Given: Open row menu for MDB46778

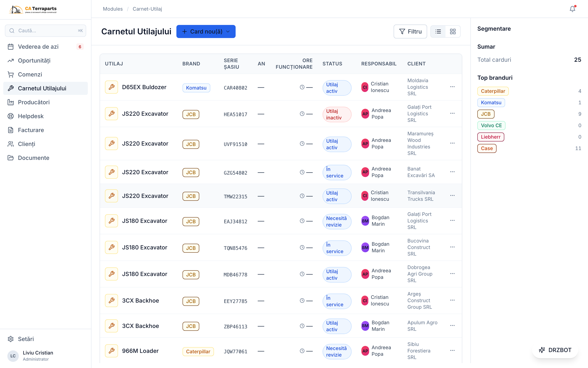Looking at the screenshot, I should 452,274.
